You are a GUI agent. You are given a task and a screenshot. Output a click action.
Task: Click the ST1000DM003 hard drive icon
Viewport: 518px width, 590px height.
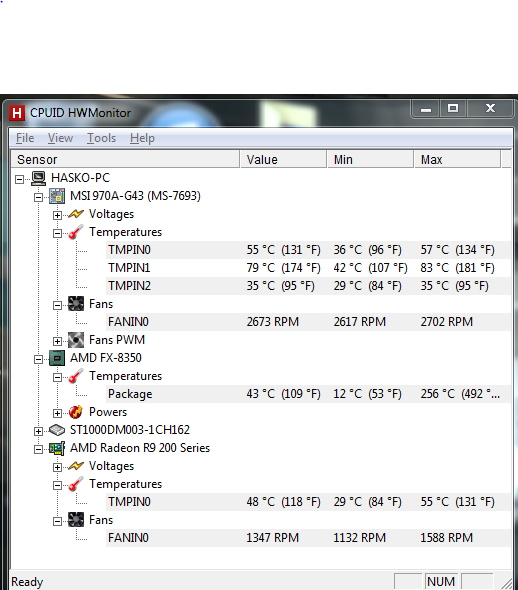pos(57,430)
